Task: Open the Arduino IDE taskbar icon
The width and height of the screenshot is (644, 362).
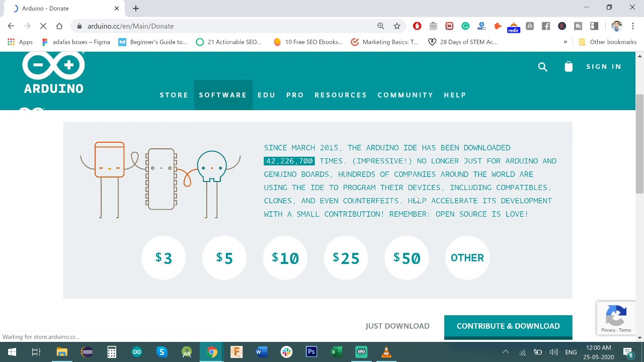Action: [x=137, y=352]
